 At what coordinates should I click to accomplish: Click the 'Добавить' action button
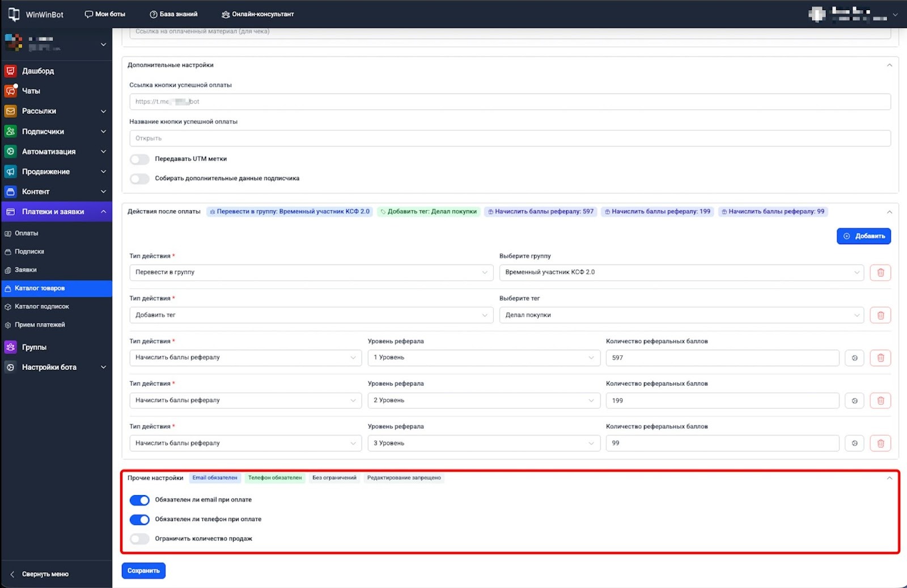863,236
